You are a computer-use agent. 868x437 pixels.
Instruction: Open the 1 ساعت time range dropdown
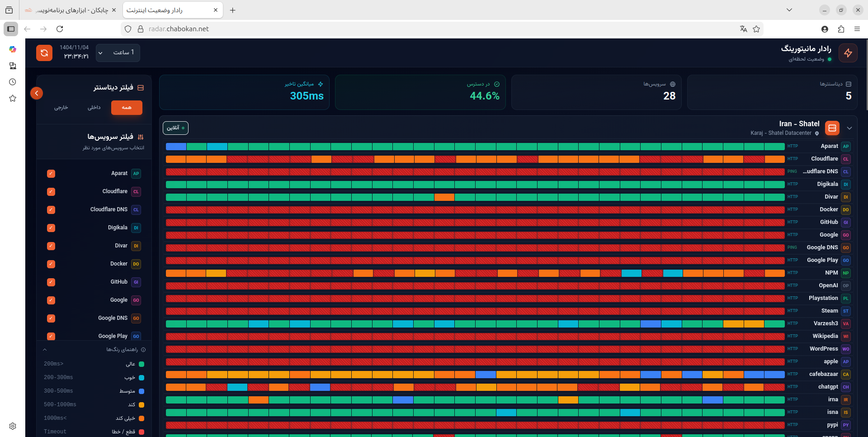click(x=118, y=52)
